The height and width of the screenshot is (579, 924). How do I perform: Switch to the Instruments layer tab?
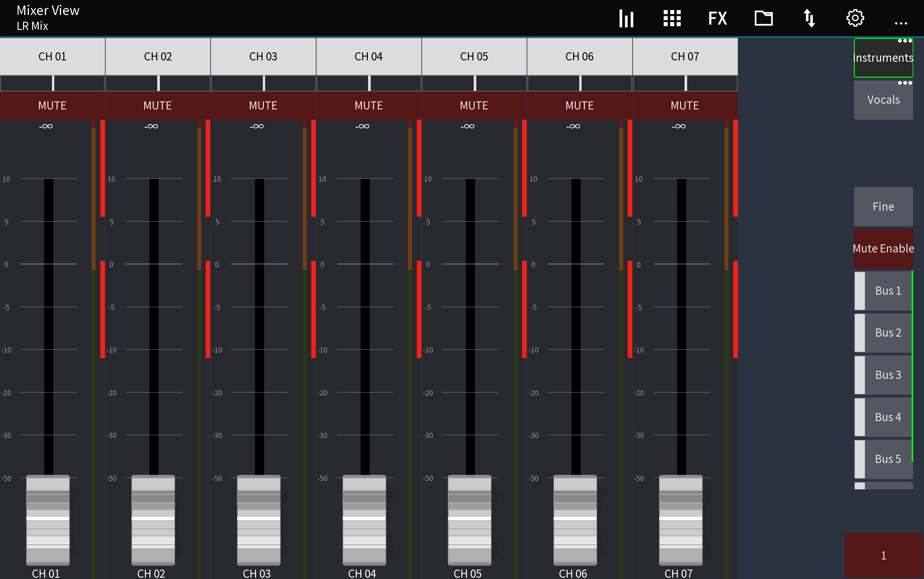pos(883,58)
